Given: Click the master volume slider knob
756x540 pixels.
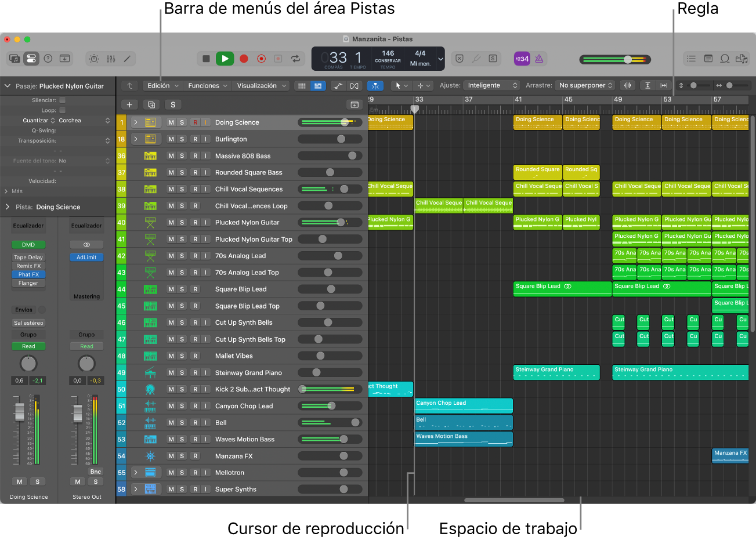Looking at the screenshot, I should tap(628, 59).
